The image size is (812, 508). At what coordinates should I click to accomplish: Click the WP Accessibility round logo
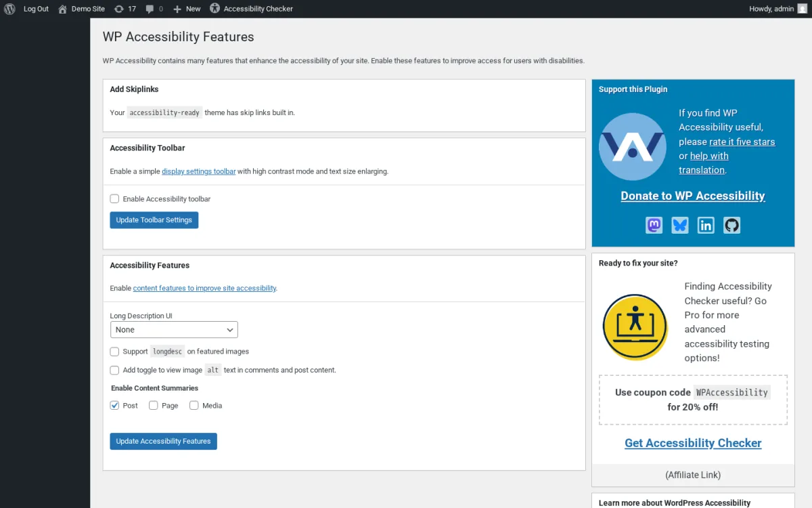click(633, 147)
